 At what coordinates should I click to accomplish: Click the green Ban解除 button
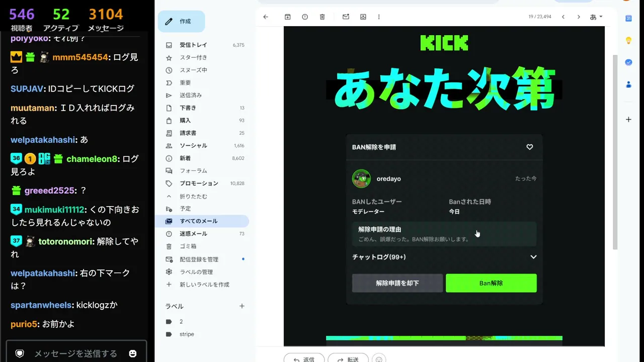point(491,283)
